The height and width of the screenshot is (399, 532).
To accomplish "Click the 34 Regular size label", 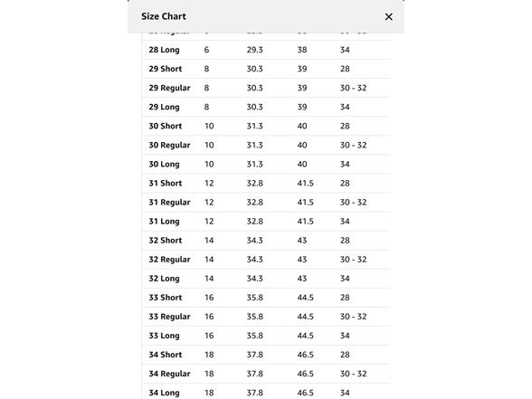I will (x=169, y=374).
